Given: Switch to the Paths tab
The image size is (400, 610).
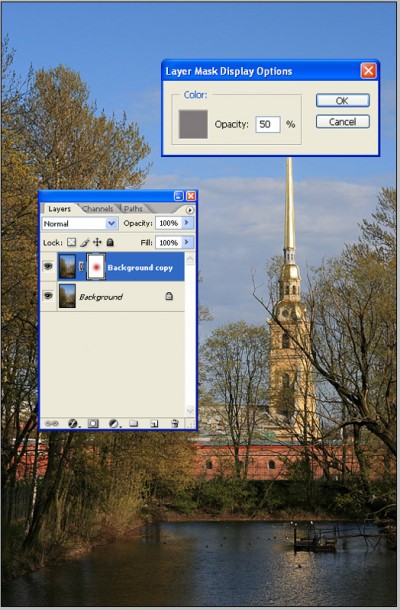Looking at the screenshot, I should click(133, 209).
